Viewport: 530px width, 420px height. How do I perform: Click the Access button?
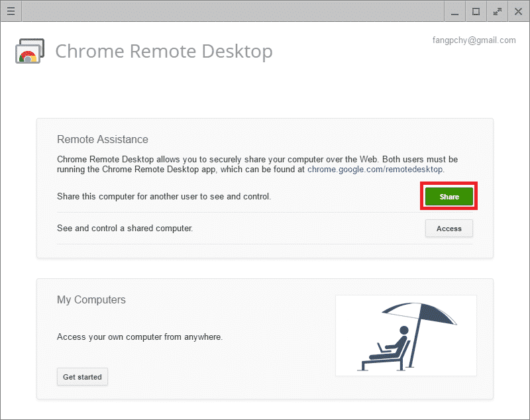(x=449, y=229)
